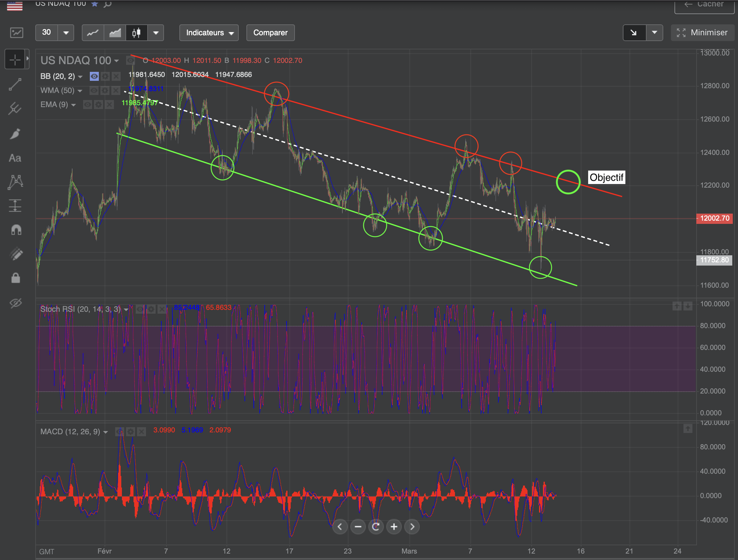Click the Minimiser button

click(703, 33)
